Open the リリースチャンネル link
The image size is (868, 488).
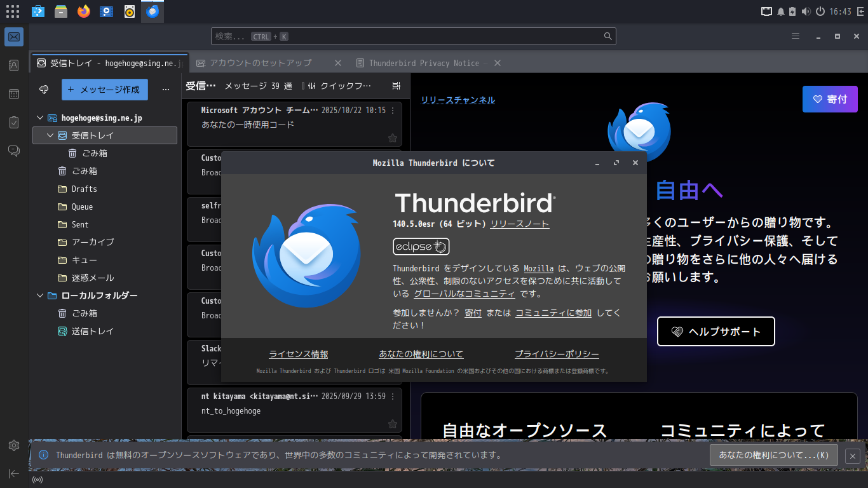(x=458, y=100)
